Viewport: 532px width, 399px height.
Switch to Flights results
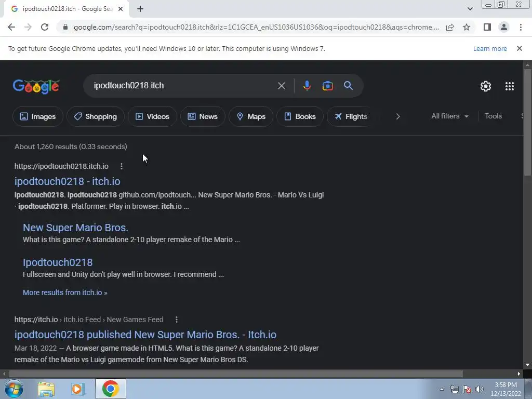pyautogui.click(x=351, y=116)
